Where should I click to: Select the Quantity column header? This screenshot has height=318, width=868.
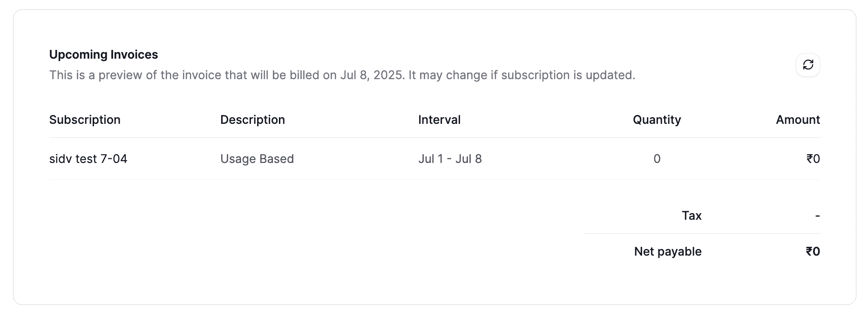[x=657, y=120]
